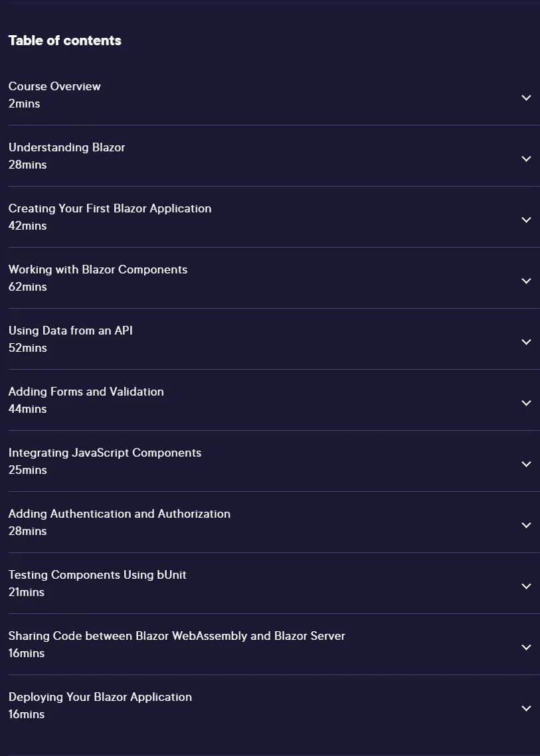
Task: Select Working with Blazor Components title
Action: pos(98,269)
